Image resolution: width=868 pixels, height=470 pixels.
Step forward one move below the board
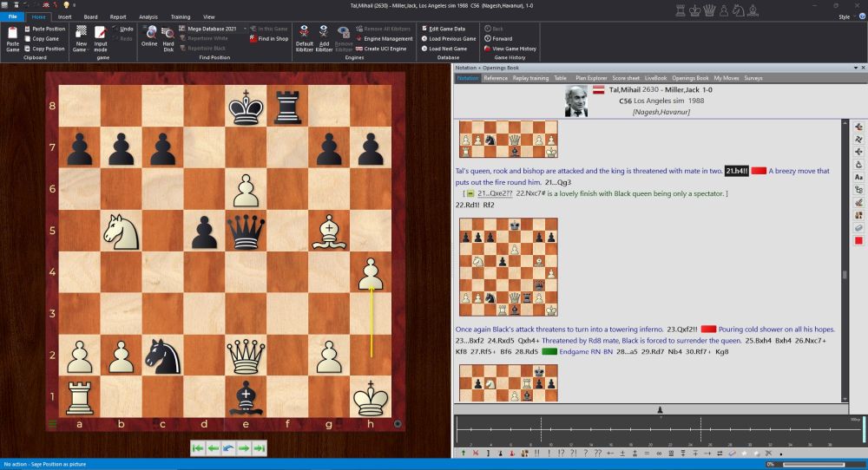click(244, 448)
